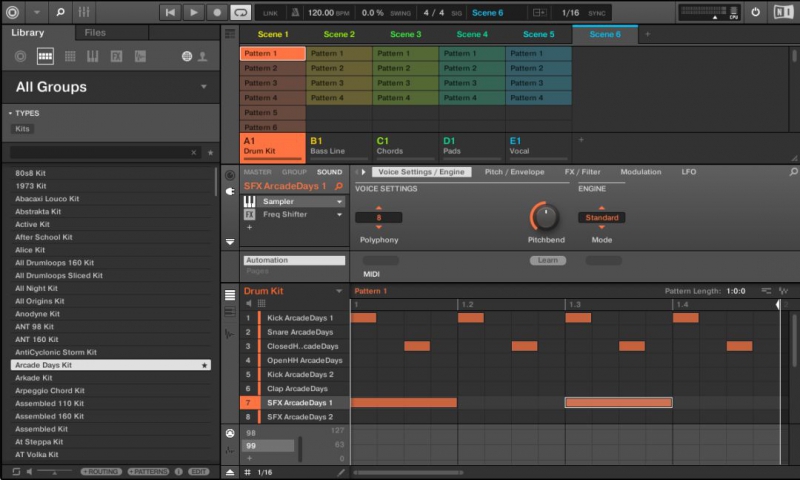The width and height of the screenshot is (800, 480).
Task: Click the 1/16 sync grid value
Action: point(570,13)
